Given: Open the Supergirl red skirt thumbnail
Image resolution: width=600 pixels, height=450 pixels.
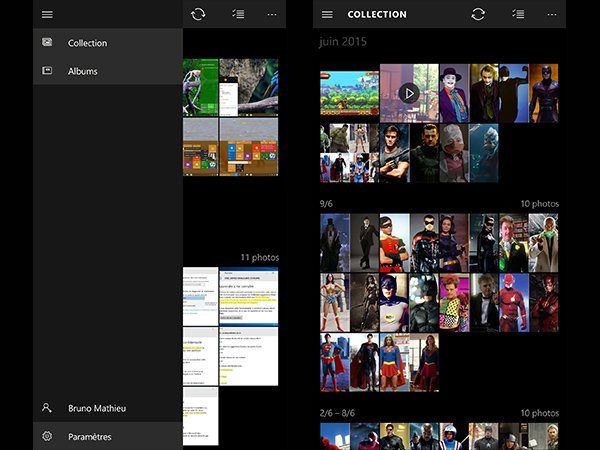Looking at the screenshot, I should [395, 362].
